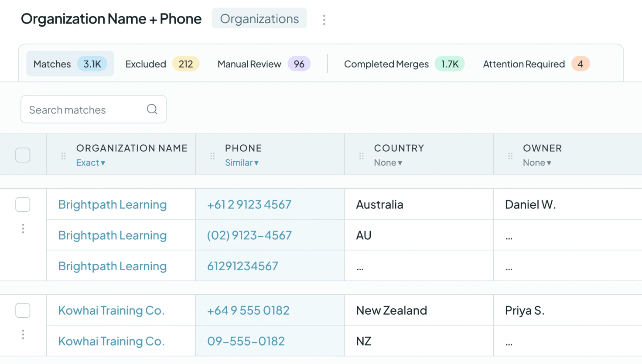The image size is (642, 364).
Task: Open the Completed Merges tab
Action: [x=404, y=64]
